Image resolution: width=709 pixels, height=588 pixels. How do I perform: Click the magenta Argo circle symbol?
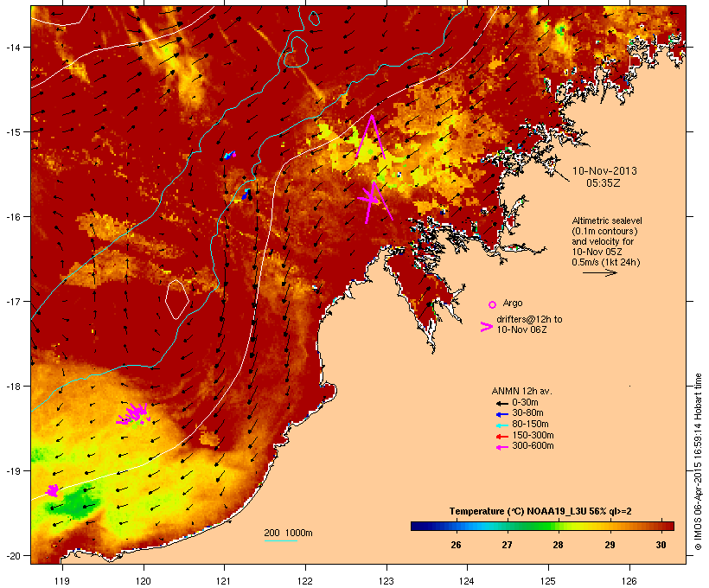[x=493, y=304]
